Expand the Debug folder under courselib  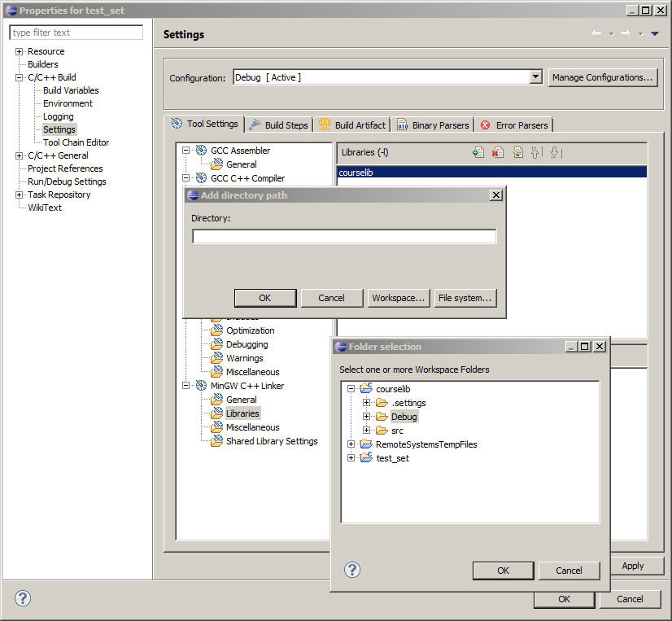pos(366,417)
